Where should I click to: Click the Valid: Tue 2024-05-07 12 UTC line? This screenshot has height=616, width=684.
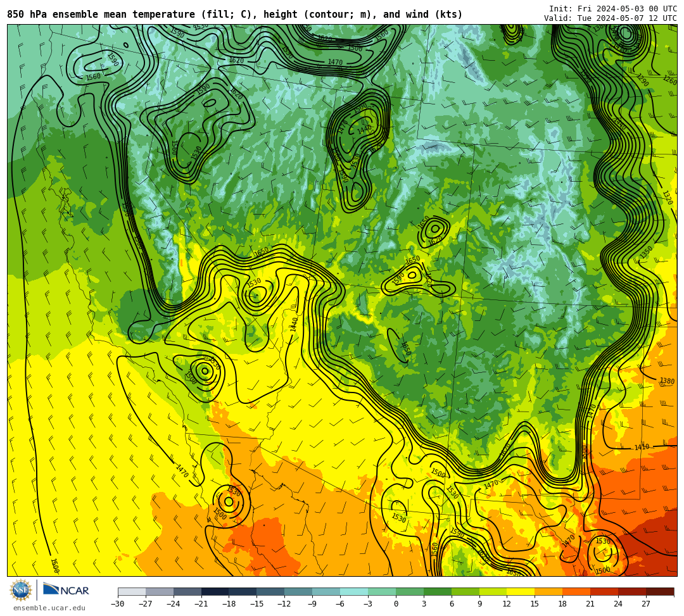pos(611,18)
